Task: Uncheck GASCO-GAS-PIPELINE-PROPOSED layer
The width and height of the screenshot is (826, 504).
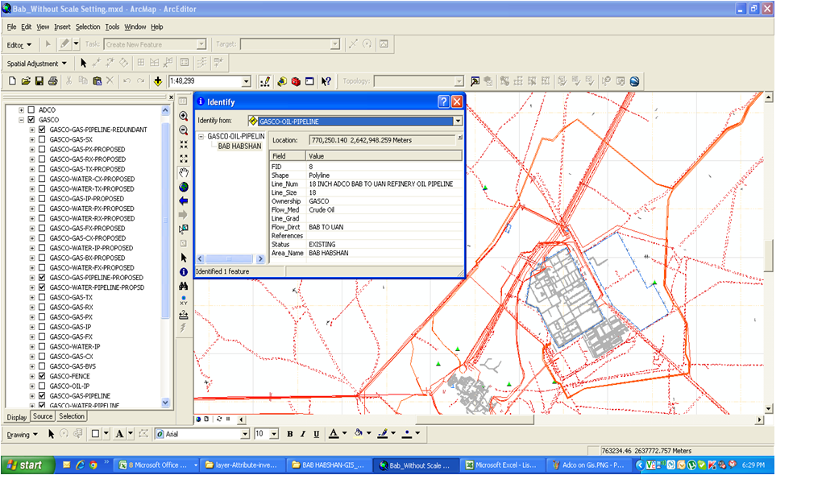Action: (42, 278)
